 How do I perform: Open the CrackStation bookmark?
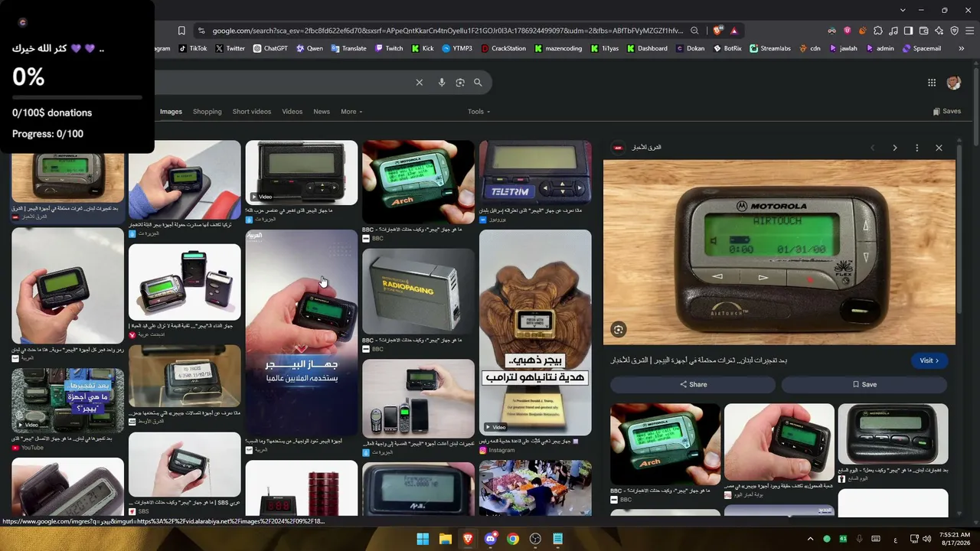coord(504,48)
